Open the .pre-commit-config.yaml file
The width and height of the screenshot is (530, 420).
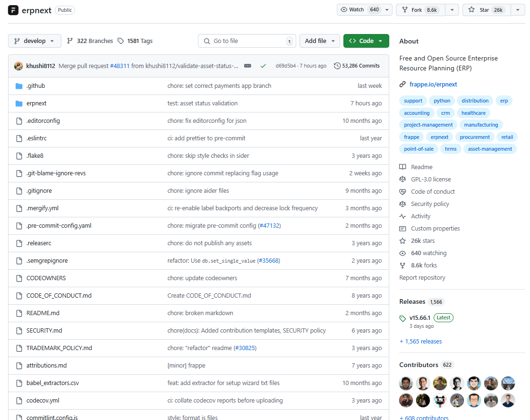click(59, 226)
